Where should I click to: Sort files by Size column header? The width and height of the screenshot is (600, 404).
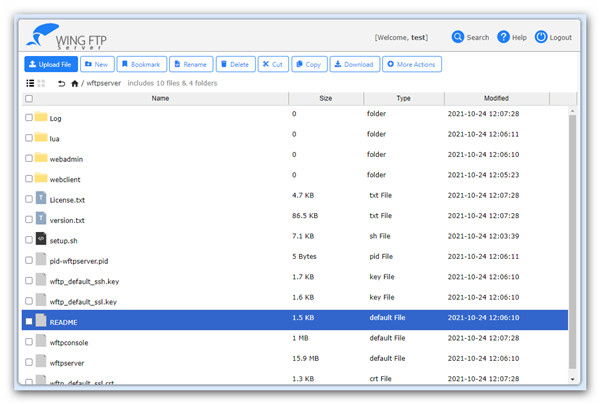click(x=325, y=99)
